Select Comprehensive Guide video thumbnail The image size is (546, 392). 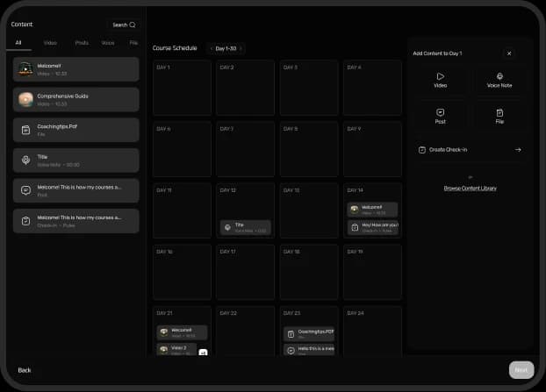click(x=25, y=99)
